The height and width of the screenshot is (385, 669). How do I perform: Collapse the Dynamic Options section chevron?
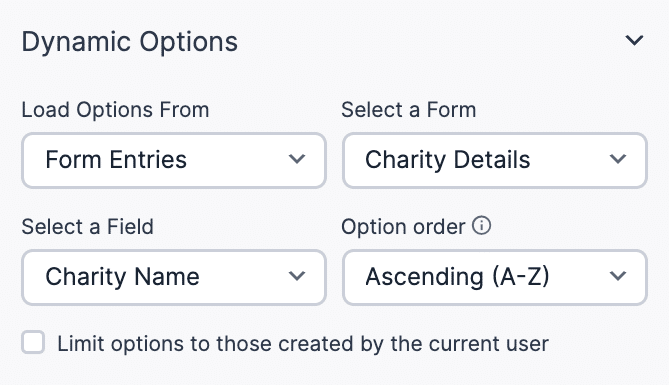634,41
